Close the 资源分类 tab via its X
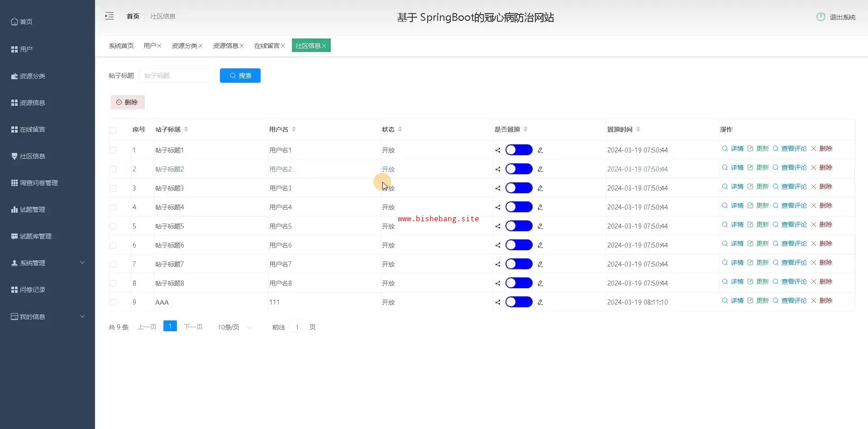 coord(200,46)
